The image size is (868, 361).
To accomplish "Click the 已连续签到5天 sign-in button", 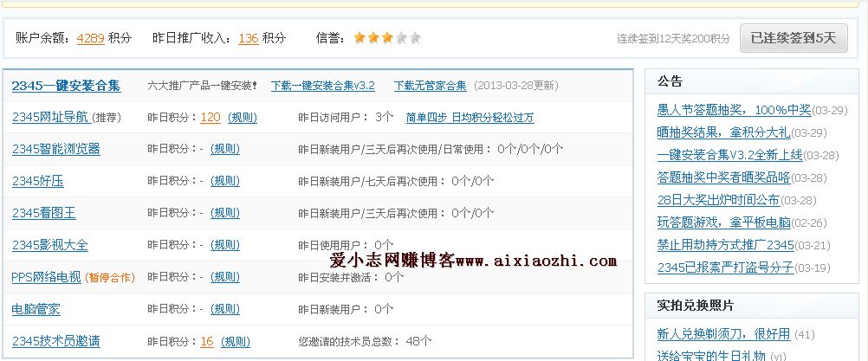I will click(x=794, y=38).
